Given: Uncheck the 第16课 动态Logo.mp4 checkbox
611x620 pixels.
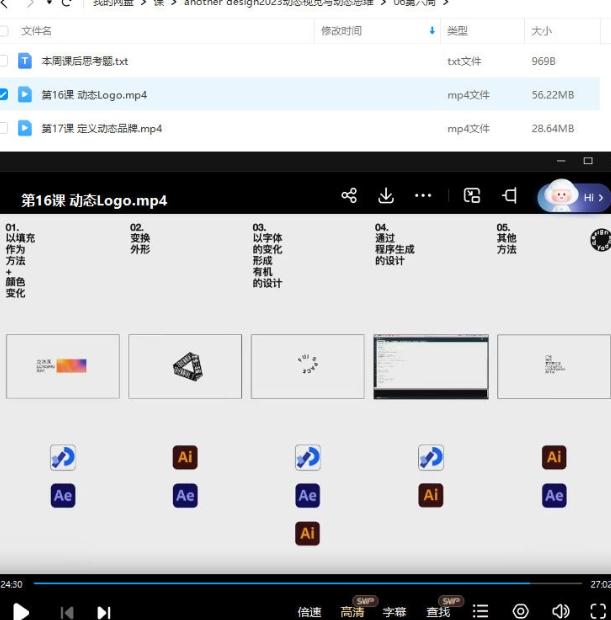Looking at the screenshot, I should [3, 95].
